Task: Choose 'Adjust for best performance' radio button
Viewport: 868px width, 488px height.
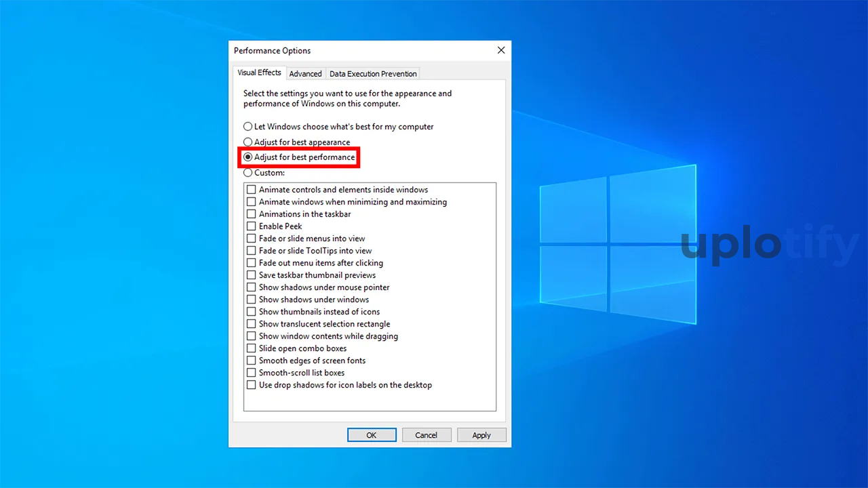Action: 248,157
